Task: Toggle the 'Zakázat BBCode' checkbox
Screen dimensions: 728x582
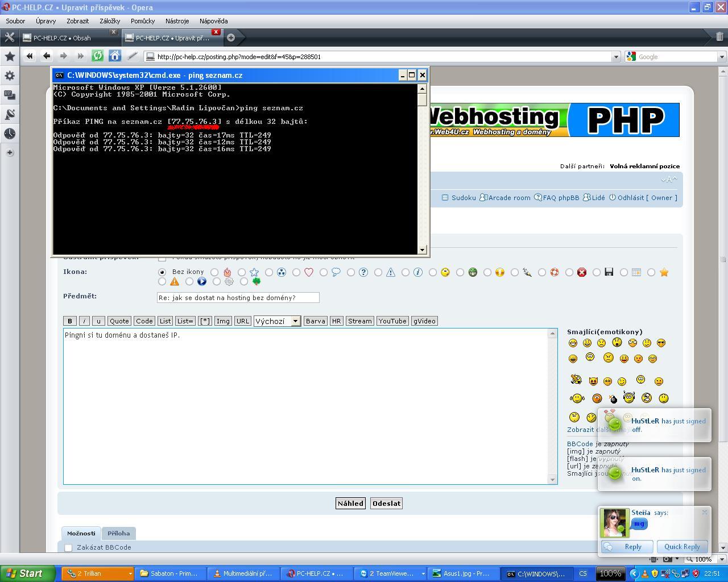Action: (68, 547)
